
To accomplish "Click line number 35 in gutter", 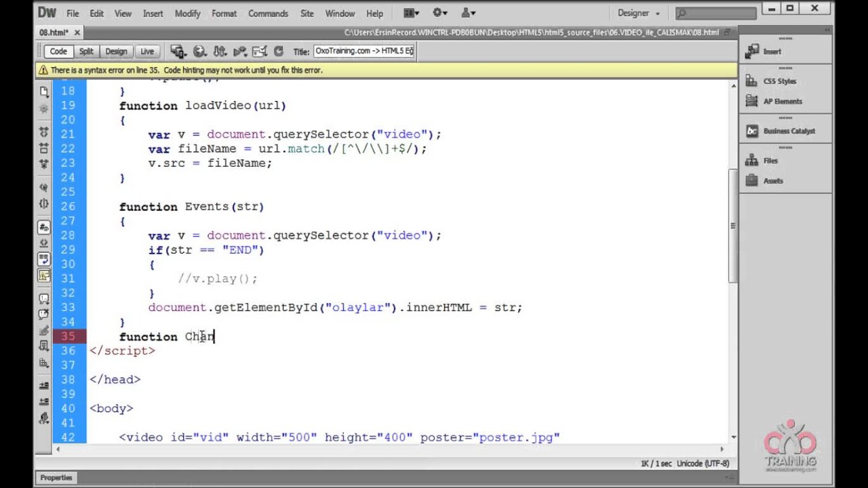I will 68,336.
